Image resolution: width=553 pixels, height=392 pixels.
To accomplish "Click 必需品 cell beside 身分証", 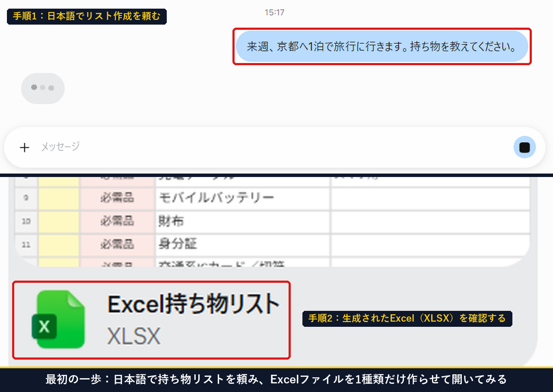I will click(117, 245).
